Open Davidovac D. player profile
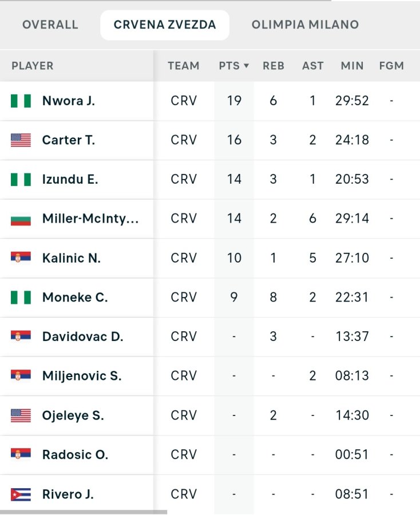 [82, 336]
